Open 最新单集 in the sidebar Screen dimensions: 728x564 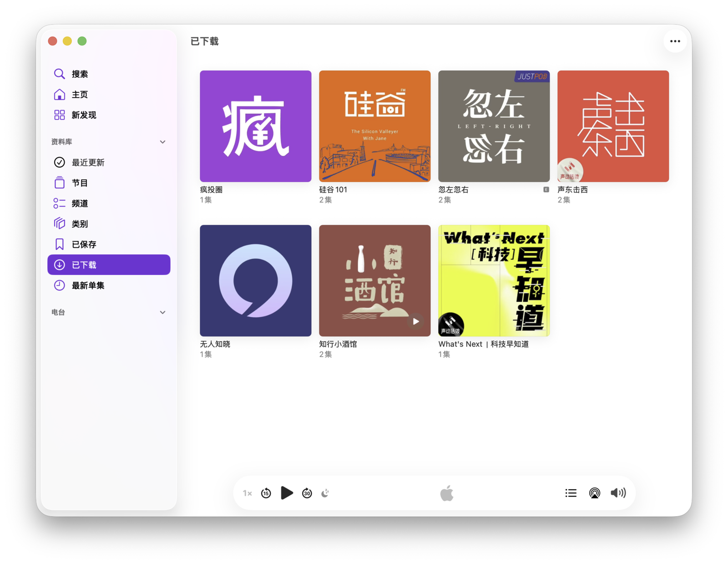88,285
